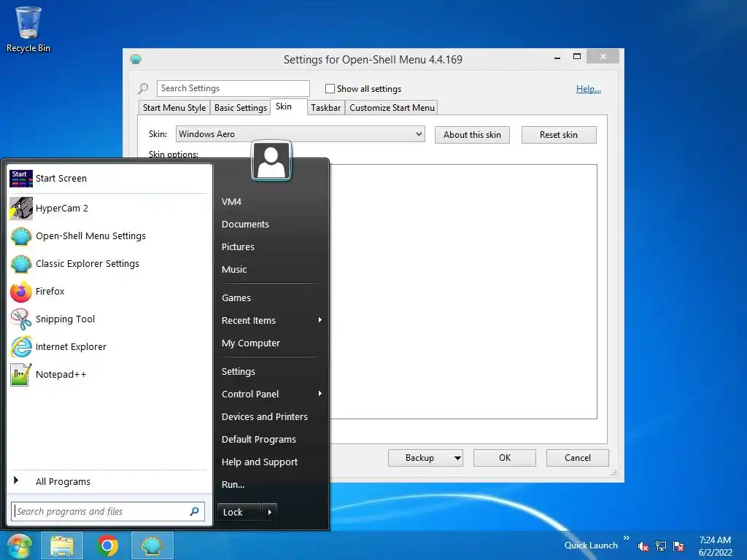This screenshot has width=747, height=560.
Task: Switch to the Basic Settings tab
Action: pos(241,108)
